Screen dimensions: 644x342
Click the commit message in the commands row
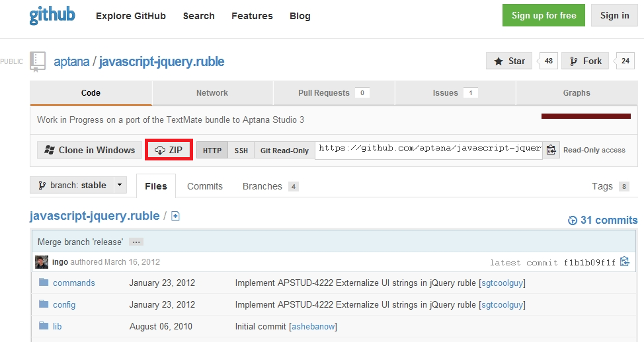point(355,283)
